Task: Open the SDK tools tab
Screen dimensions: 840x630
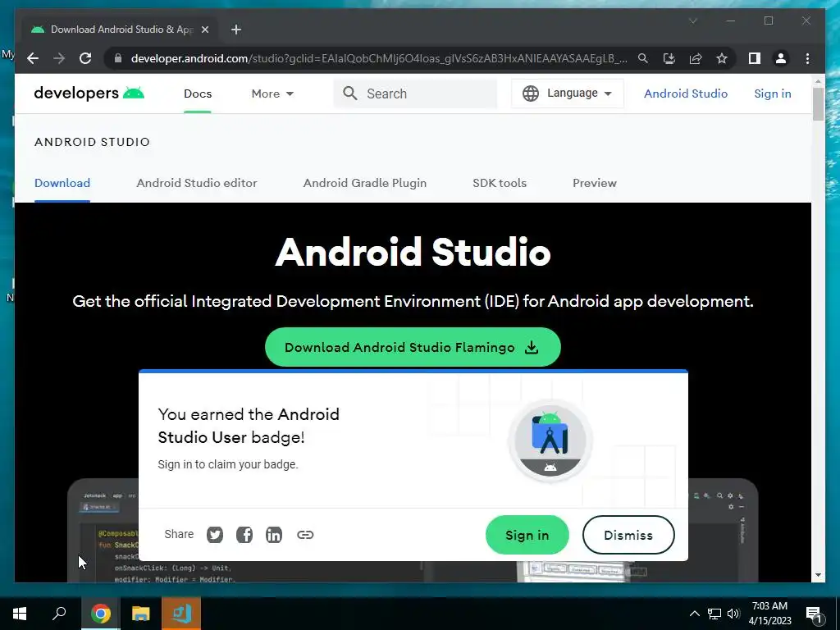Action: 500,183
